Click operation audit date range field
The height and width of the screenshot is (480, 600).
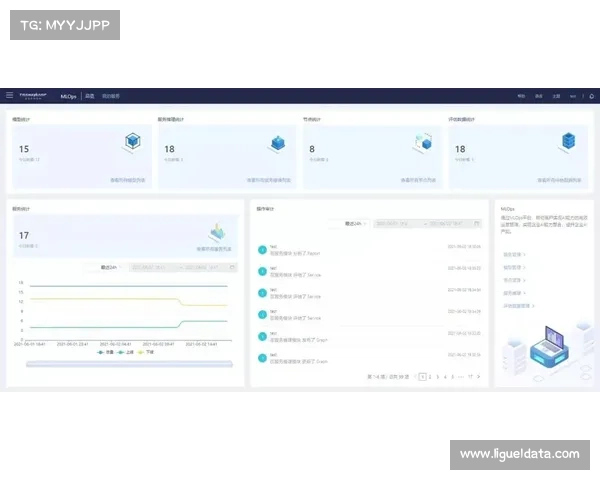point(427,224)
